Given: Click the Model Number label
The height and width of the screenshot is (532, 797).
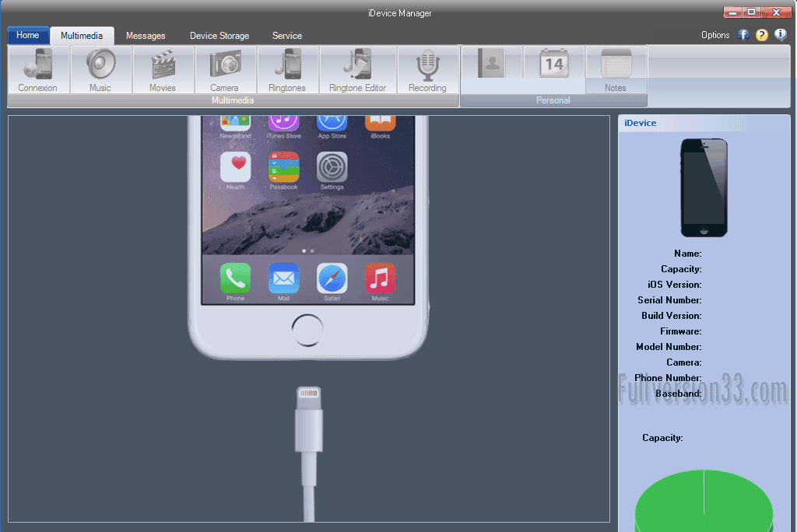Looking at the screenshot, I should tap(669, 347).
